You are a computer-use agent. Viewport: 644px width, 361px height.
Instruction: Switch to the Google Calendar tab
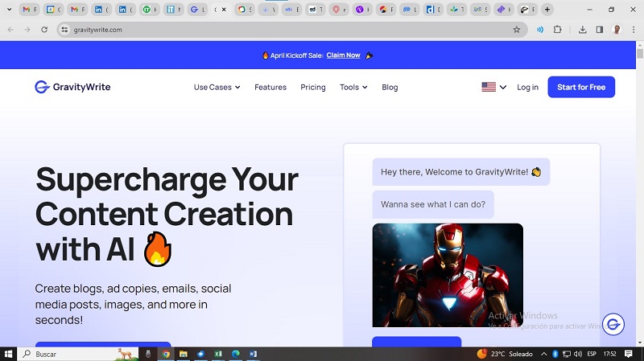[x=53, y=10]
